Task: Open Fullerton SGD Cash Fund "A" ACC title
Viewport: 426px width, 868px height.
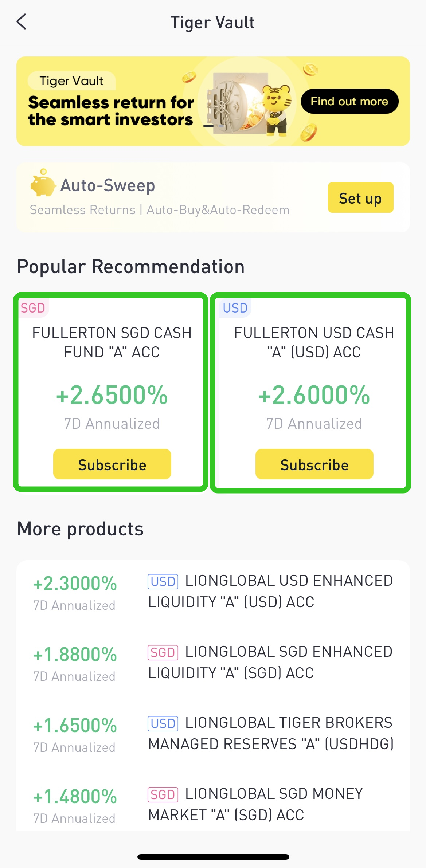Action: (112, 342)
